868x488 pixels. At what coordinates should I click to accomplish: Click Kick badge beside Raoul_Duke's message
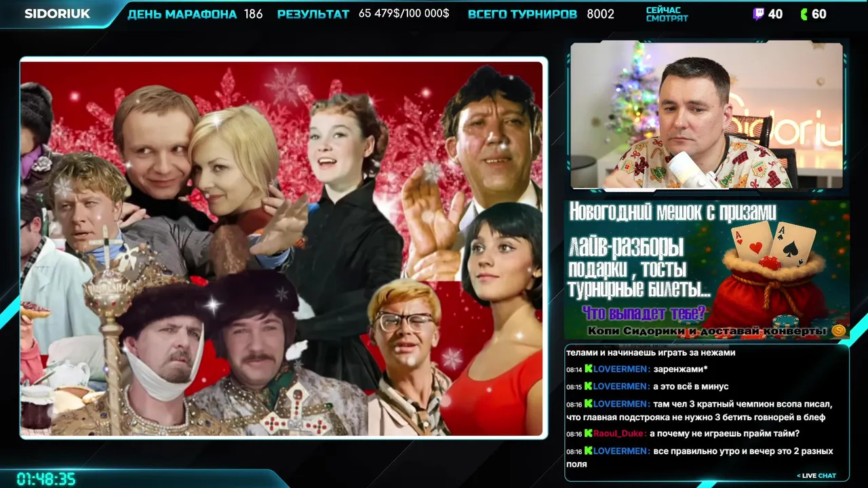[x=589, y=434]
